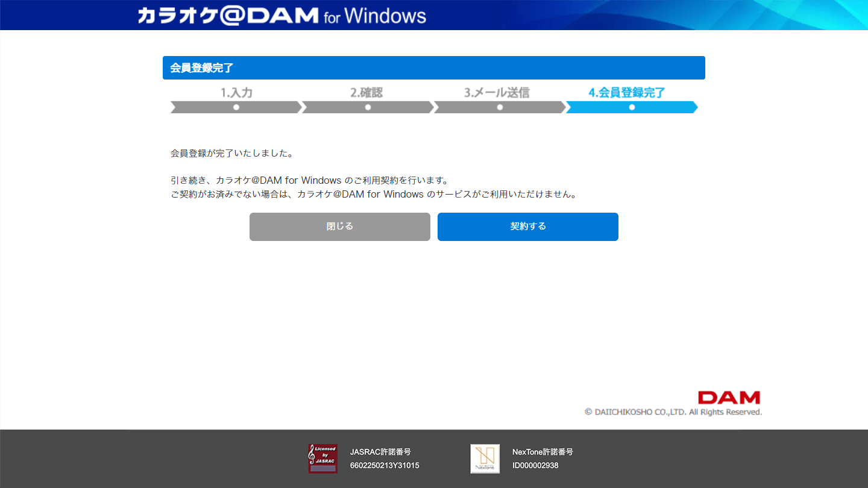The image size is (868, 488).
Task: Click the DAIICHIKOSHO copyright notice
Action: click(x=673, y=412)
